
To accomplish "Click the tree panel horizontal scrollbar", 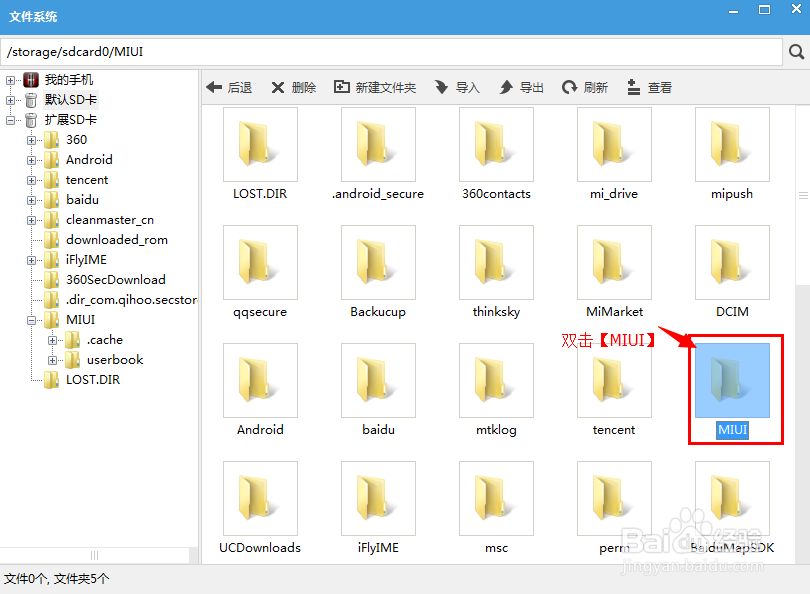I will [95, 555].
